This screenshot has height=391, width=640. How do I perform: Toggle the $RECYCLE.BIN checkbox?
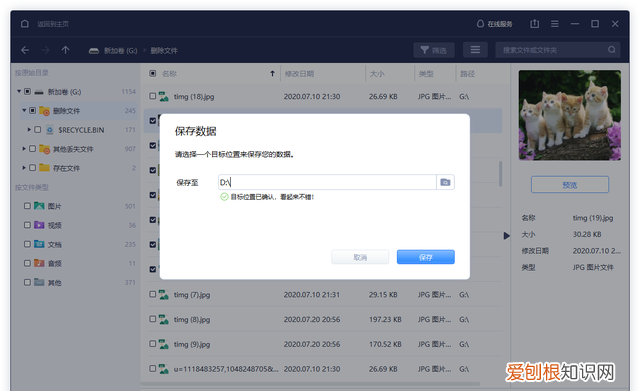pos(38,130)
